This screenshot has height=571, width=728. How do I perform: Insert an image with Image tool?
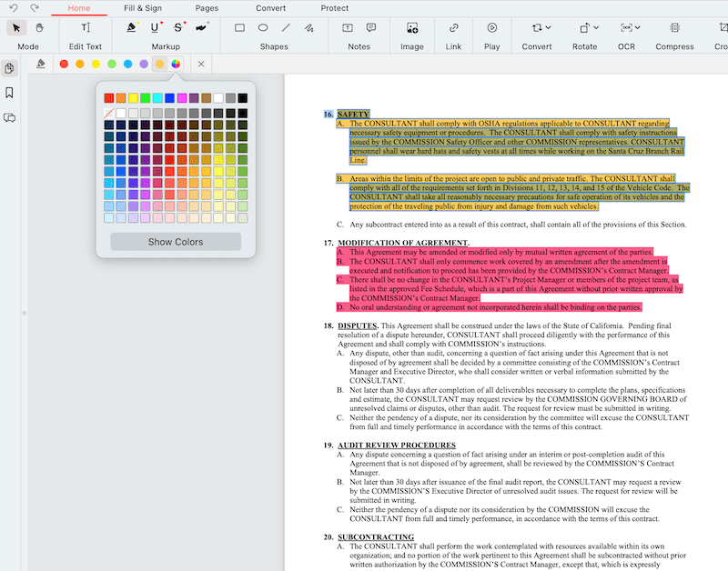pos(412,28)
